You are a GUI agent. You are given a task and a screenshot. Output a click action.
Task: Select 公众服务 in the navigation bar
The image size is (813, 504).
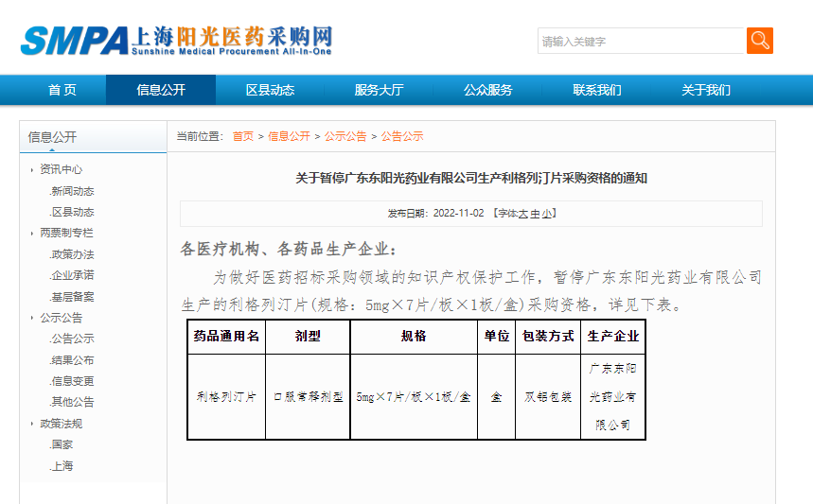(x=487, y=90)
